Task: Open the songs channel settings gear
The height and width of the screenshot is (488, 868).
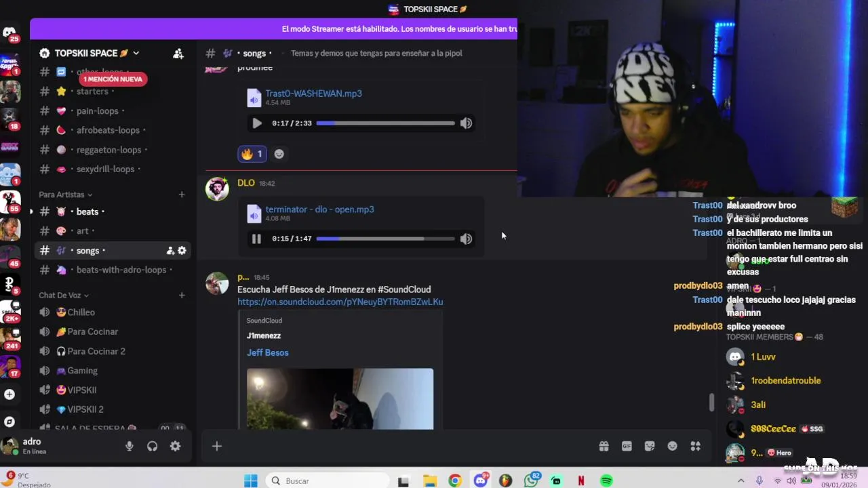Action: point(182,251)
